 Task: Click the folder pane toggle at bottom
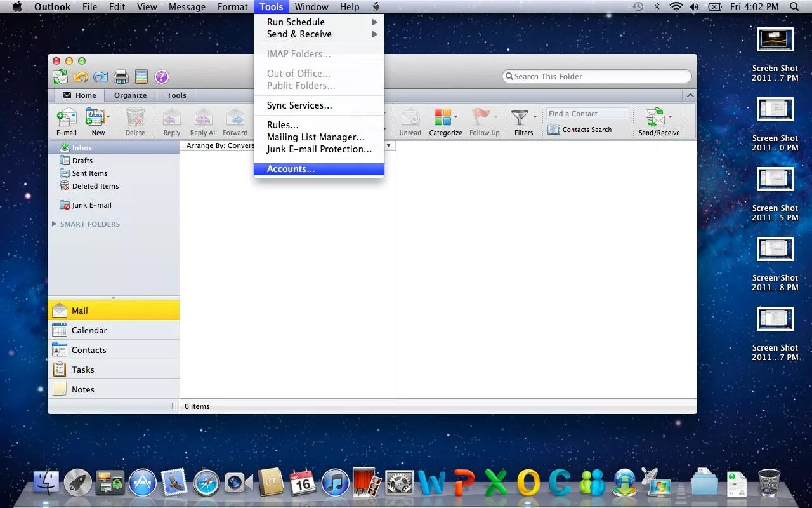(x=174, y=406)
